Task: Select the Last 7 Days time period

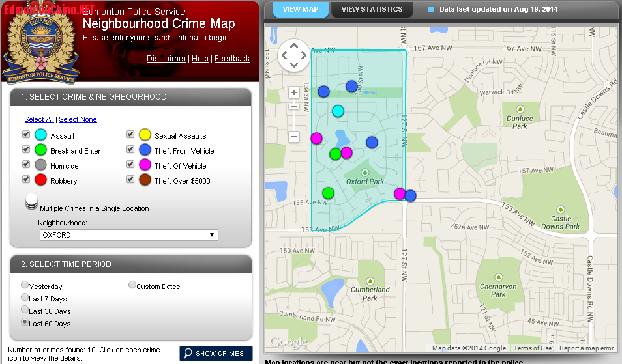Action: click(x=25, y=298)
